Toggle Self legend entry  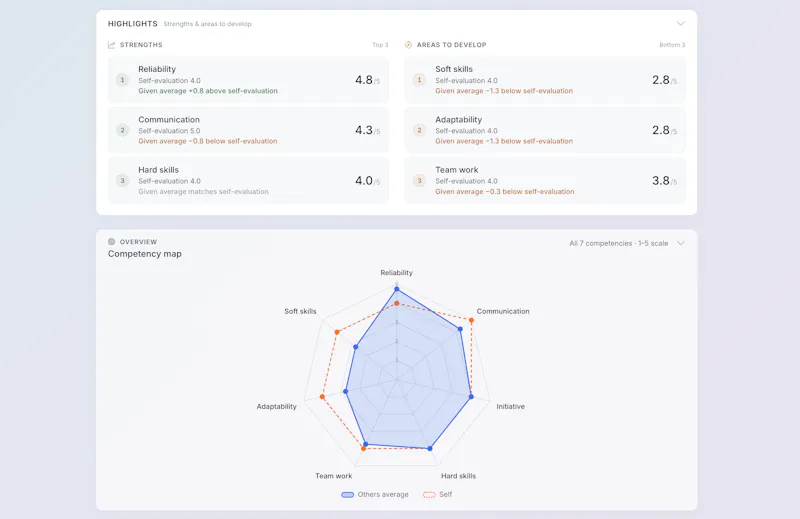437,495
